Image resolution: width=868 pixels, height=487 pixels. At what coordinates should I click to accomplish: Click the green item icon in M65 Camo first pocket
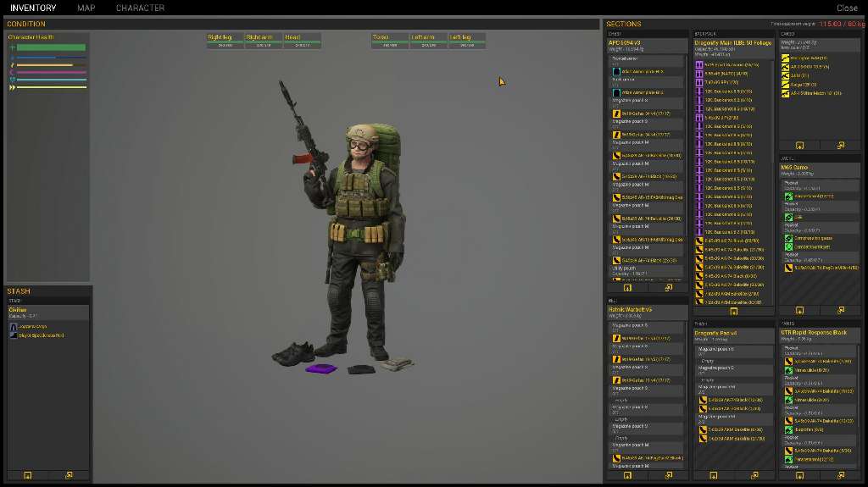click(788, 196)
